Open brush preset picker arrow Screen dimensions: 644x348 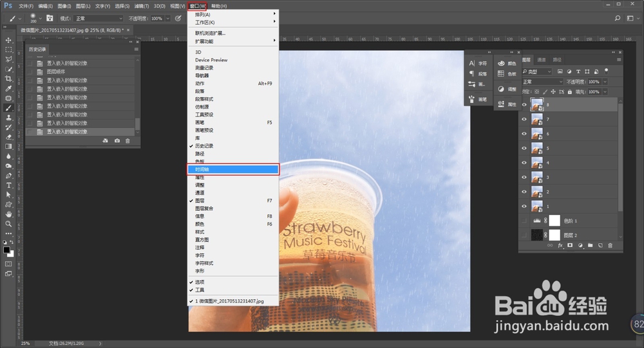40,19
